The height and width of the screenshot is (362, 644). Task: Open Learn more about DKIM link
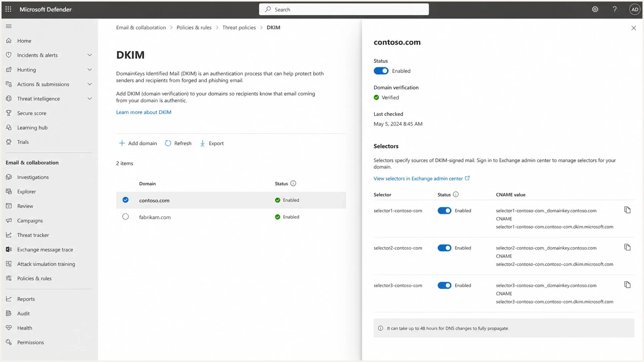point(144,112)
